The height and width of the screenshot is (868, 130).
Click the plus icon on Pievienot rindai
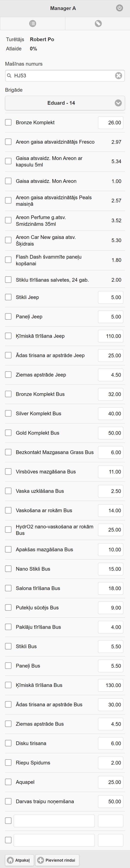tap(40, 860)
